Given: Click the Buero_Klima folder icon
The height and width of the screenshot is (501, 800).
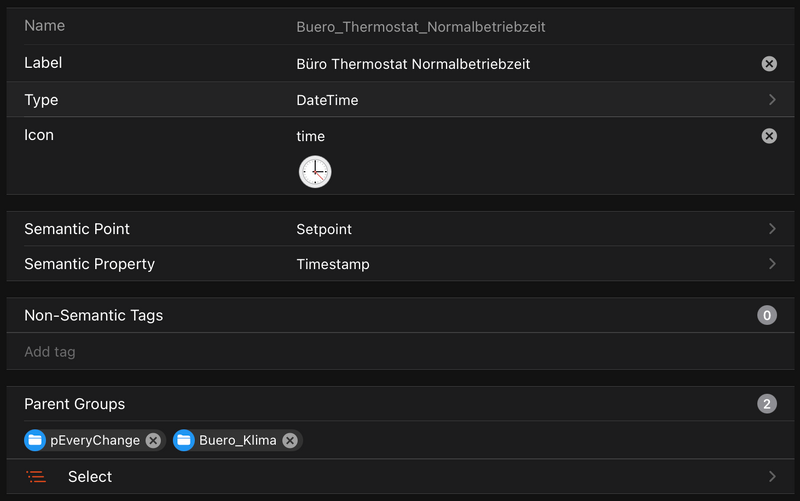Looking at the screenshot, I should pyautogui.click(x=183, y=440).
